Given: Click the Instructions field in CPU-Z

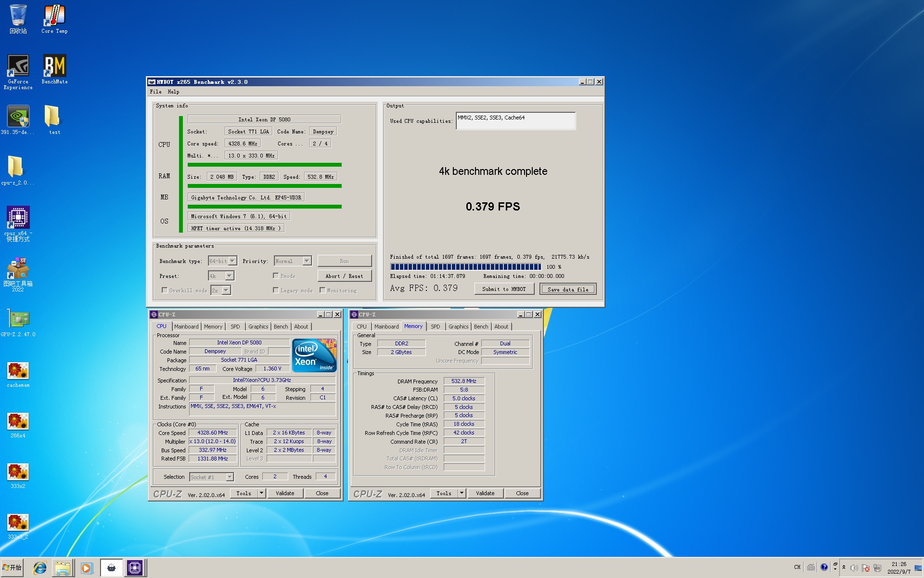Looking at the screenshot, I should click(x=262, y=408).
